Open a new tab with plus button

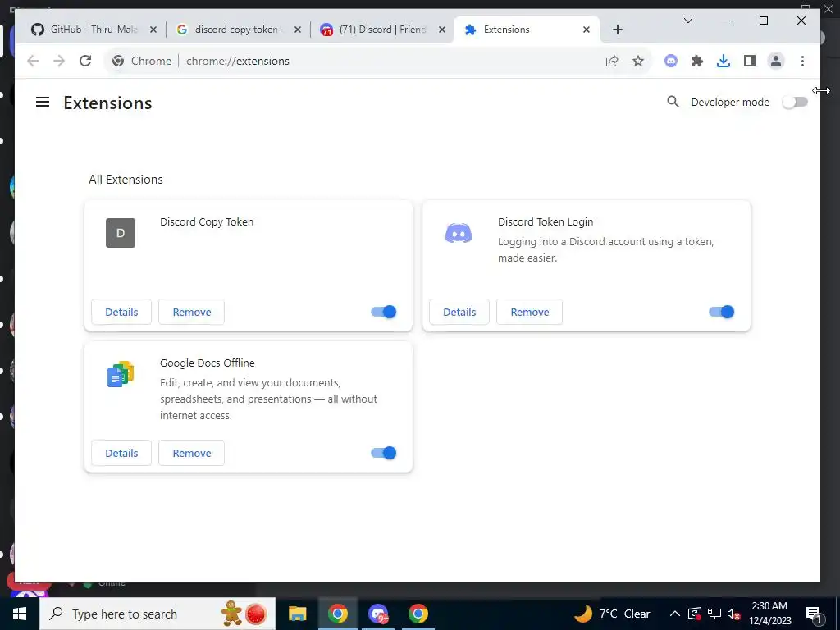click(618, 30)
